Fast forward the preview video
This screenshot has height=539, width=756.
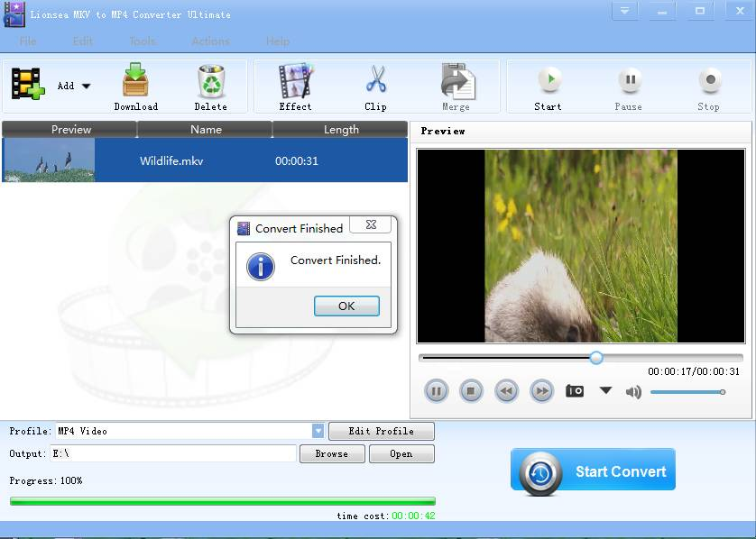coord(540,391)
